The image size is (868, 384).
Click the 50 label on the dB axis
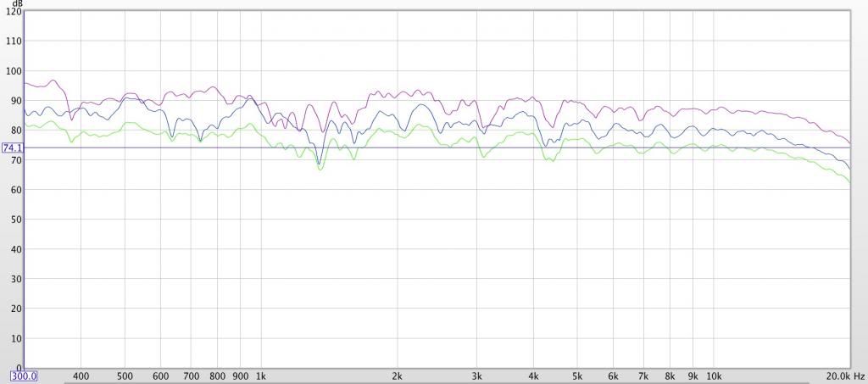(x=17, y=220)
